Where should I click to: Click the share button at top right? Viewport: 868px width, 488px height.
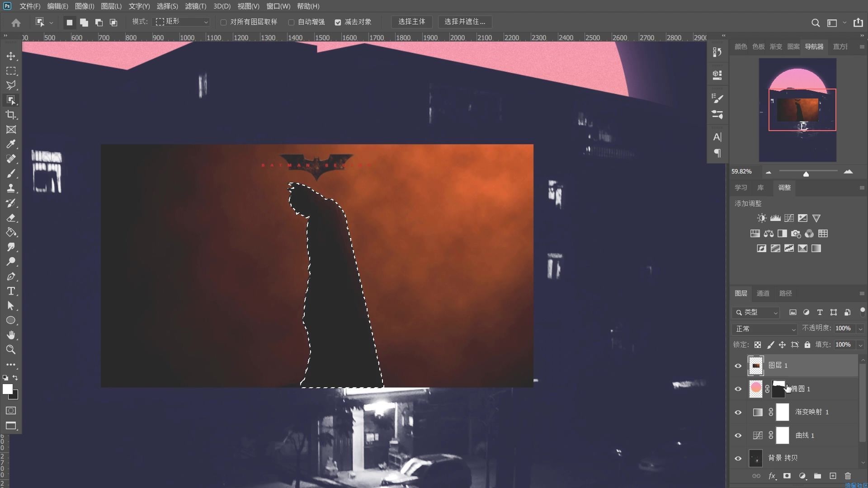pos(858,22)
